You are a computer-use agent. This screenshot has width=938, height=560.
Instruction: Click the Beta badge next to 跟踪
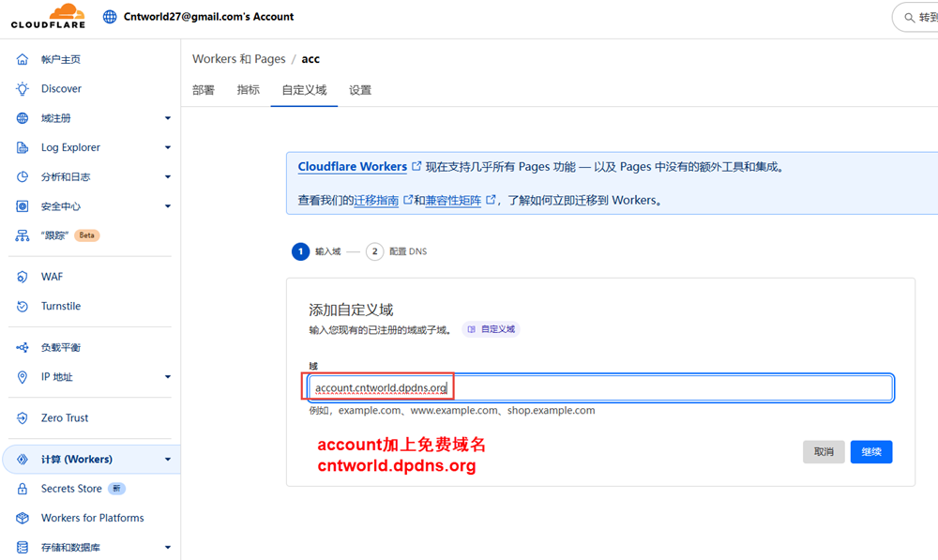tap(86, 235)
